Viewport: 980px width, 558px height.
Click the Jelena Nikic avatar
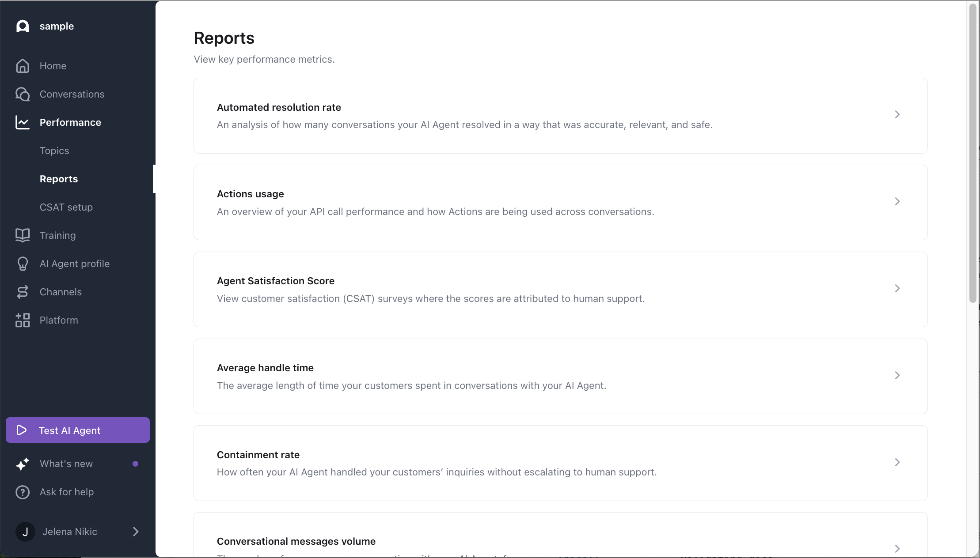point(25,532)
